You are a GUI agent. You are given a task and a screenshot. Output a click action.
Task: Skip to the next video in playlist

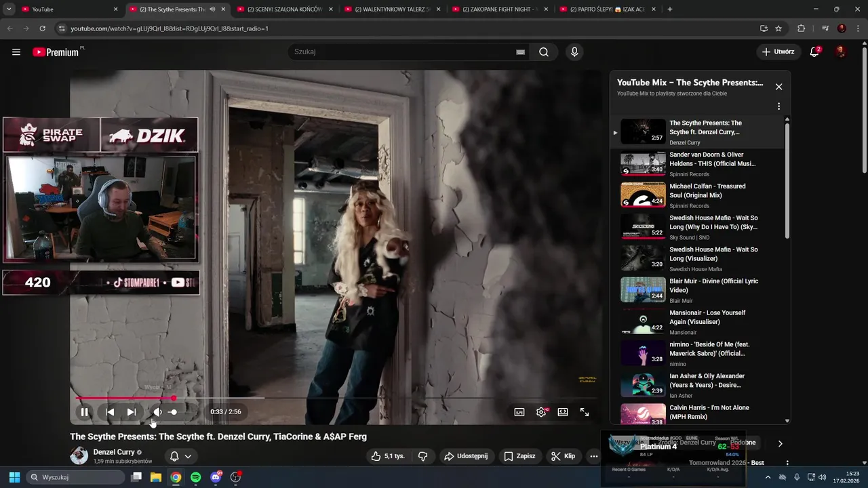pos(132,412)
